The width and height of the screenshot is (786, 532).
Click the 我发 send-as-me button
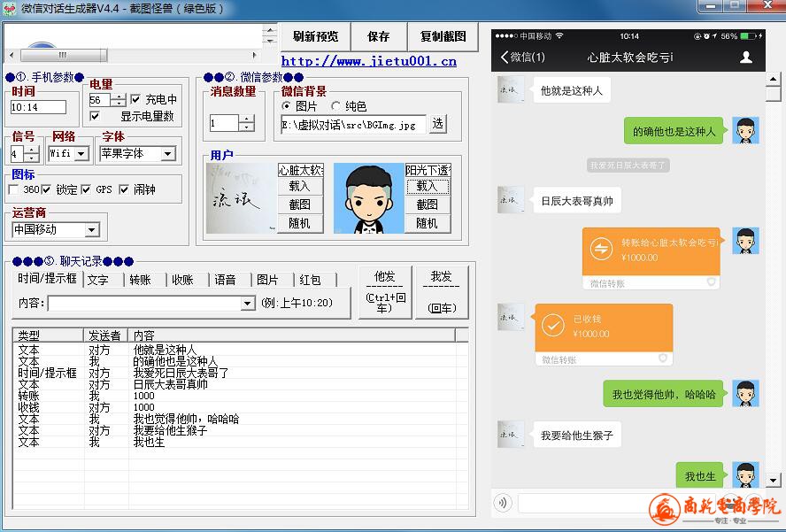pos(442,292)
